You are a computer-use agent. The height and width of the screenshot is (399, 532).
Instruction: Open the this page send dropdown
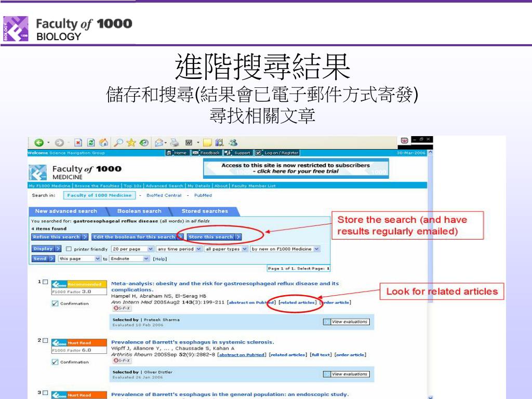click(79, 259)
